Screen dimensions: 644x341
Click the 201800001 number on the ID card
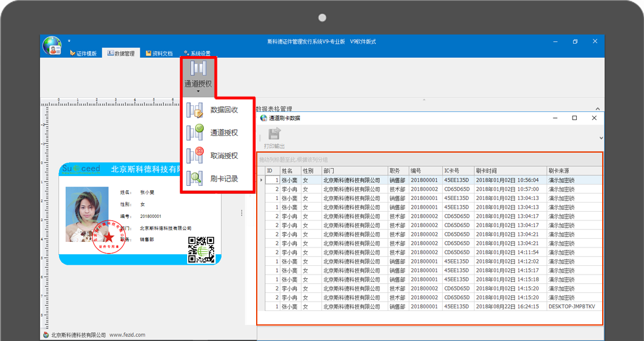(x=151, y=216)
